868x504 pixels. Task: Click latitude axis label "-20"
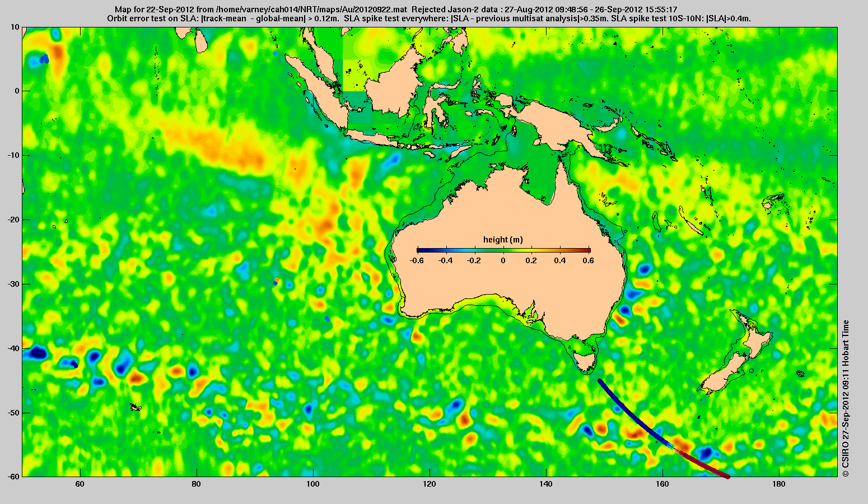pyautogui.click(x=13, y=220)
